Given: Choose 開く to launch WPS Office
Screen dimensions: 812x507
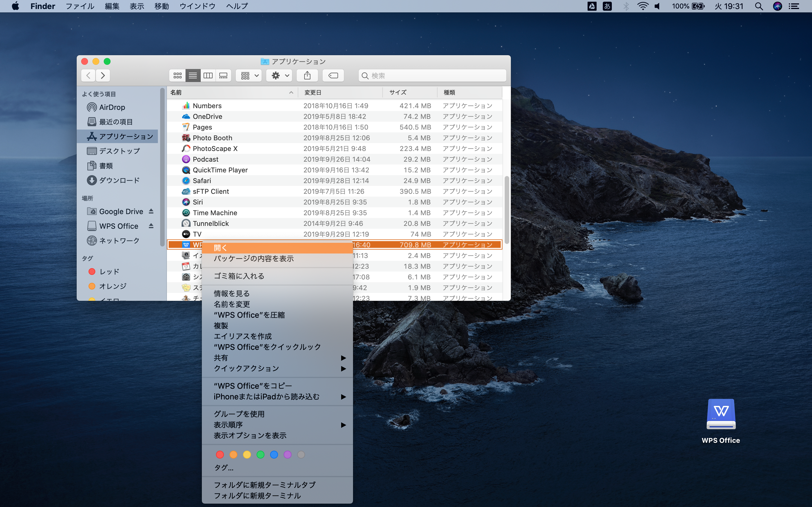Looking at the screenshot, I should point(220,248).
